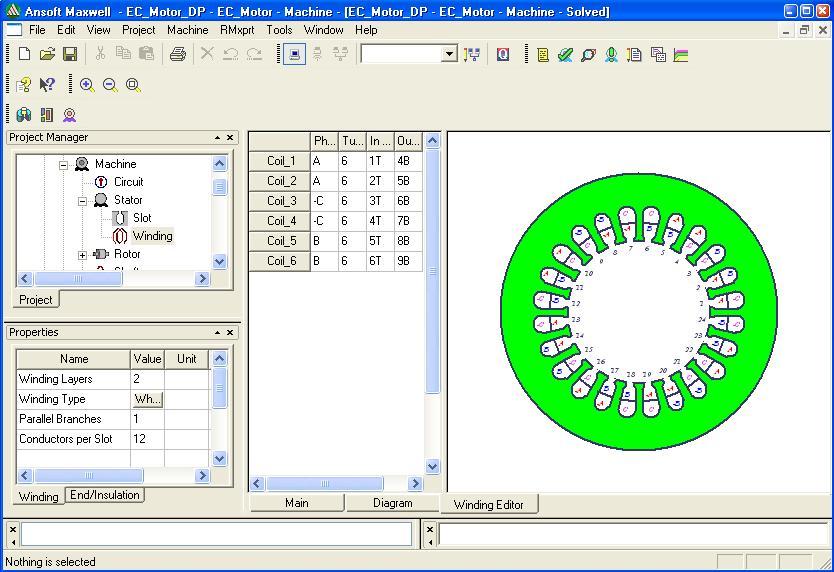
Task: Click the New project icon
Action: coord(24,54)
